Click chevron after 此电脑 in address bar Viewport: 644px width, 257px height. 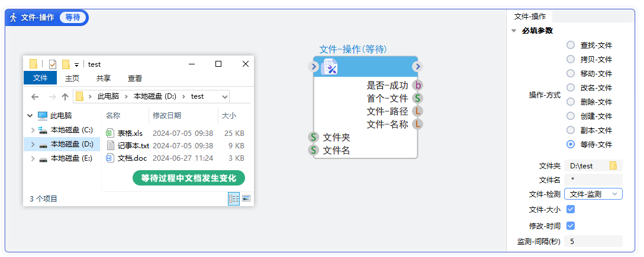pyautogui.click(x=127, y=97)
